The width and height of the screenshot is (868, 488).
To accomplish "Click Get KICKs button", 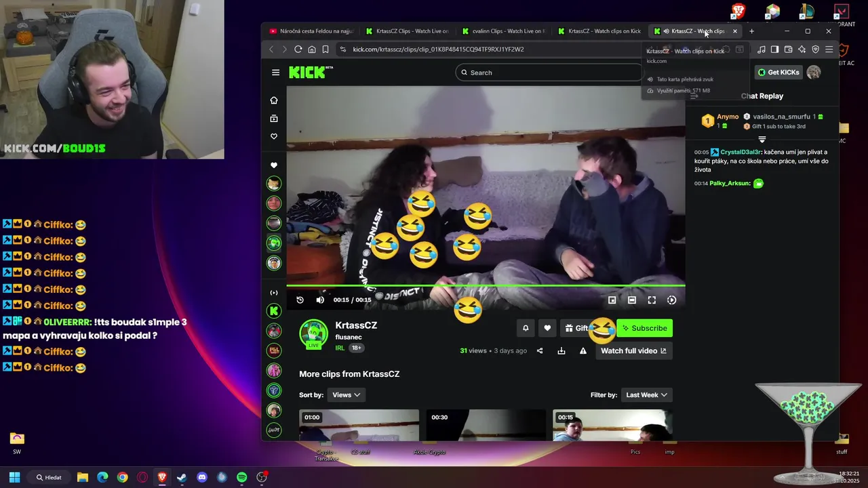I will click(778, 73).
